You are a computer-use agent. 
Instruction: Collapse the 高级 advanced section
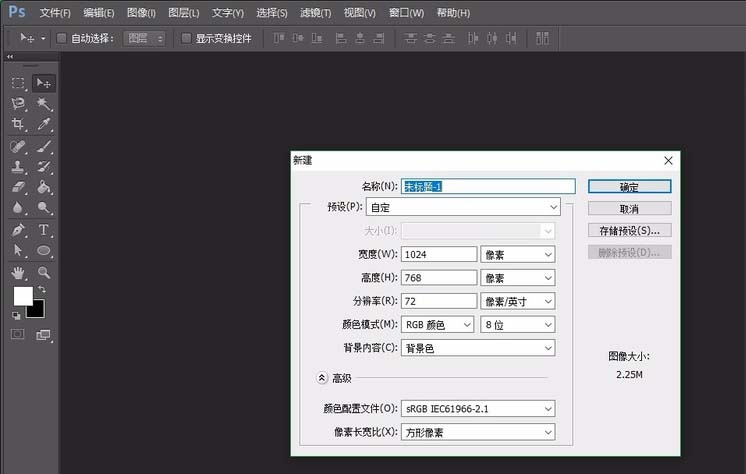(322, 378)
